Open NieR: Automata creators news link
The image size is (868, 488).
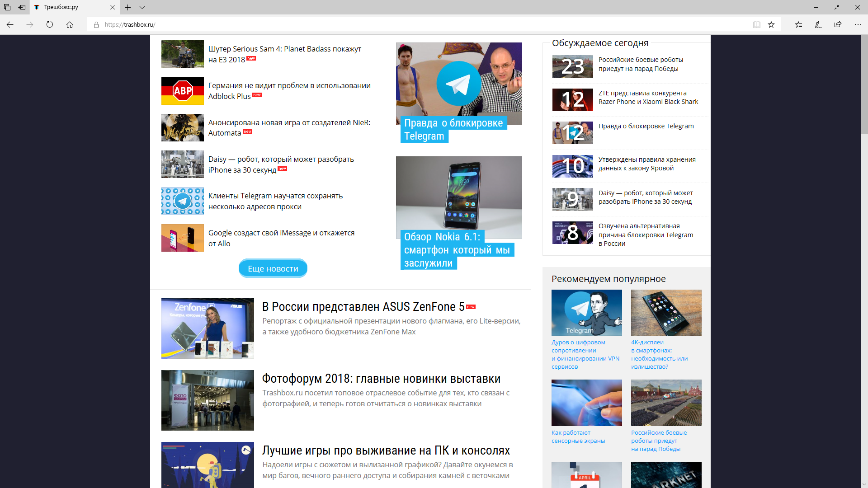click(289, 127)
